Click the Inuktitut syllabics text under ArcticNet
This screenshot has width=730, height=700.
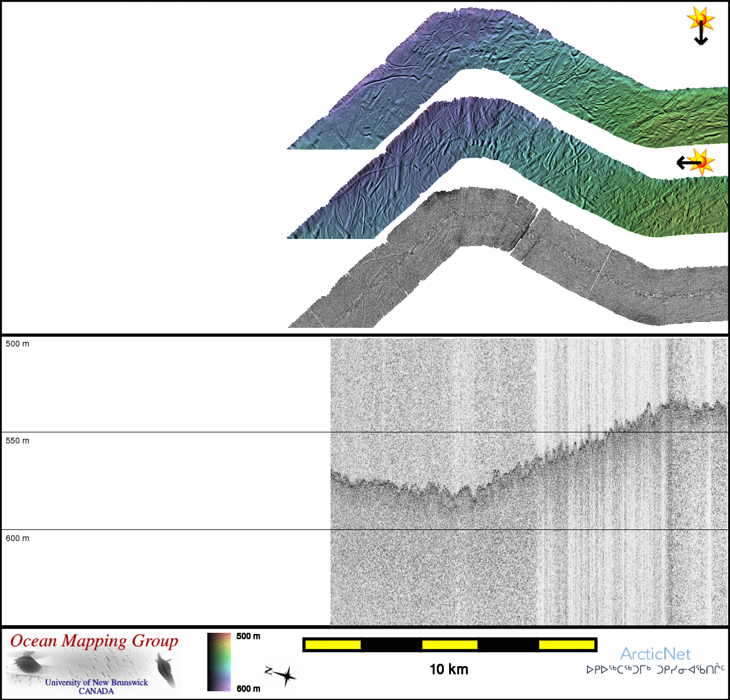tap(655, 670)
